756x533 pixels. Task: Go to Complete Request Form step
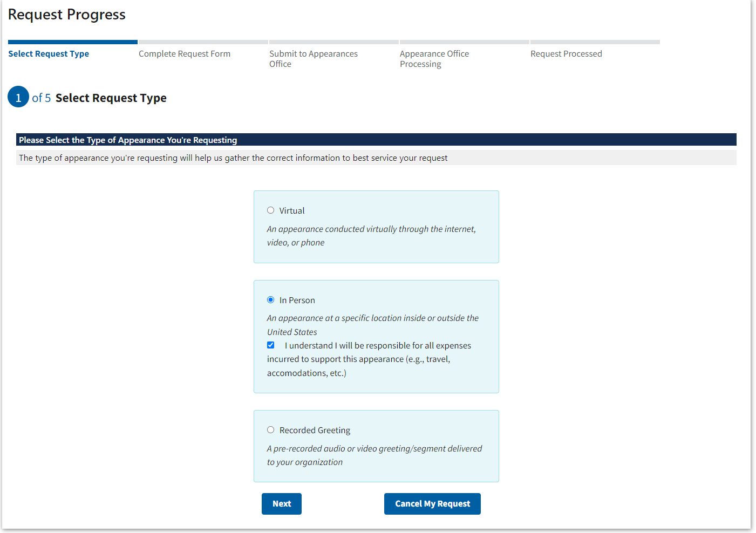[184, 54]
